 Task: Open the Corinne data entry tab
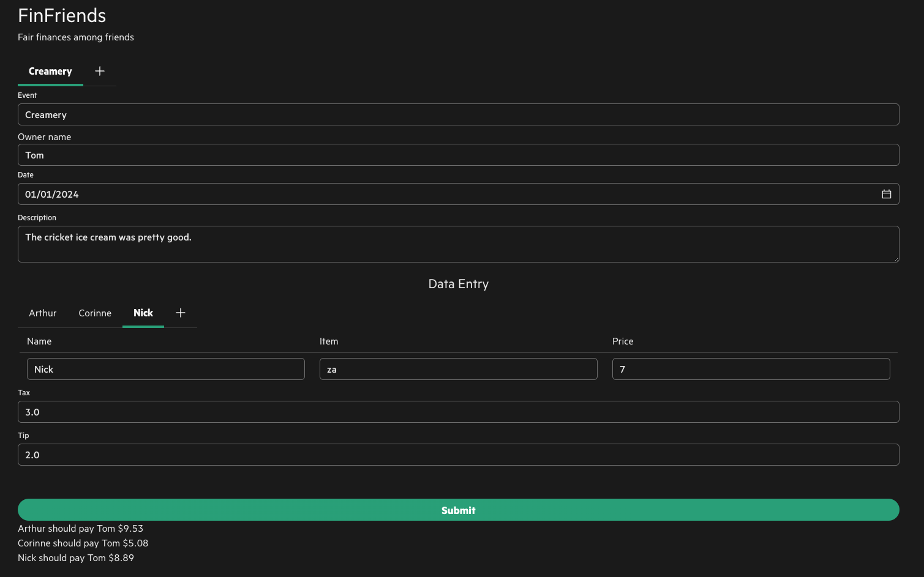pos(95,313)
